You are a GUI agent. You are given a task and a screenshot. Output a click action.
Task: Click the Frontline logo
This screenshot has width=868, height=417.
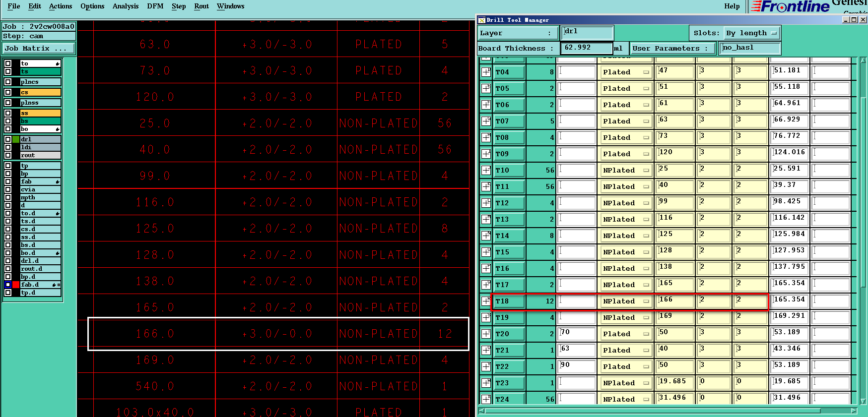pyautogui.click(x=790, y=6)
